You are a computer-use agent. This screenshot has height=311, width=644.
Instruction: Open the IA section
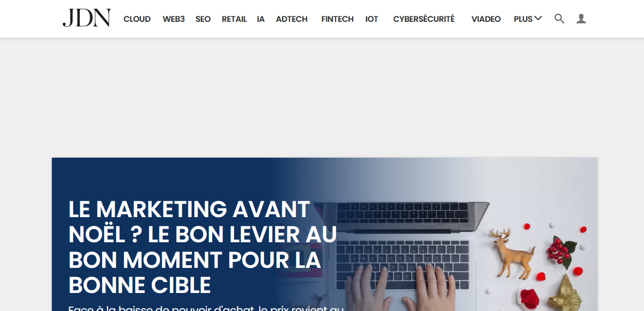tap(261, 19)
